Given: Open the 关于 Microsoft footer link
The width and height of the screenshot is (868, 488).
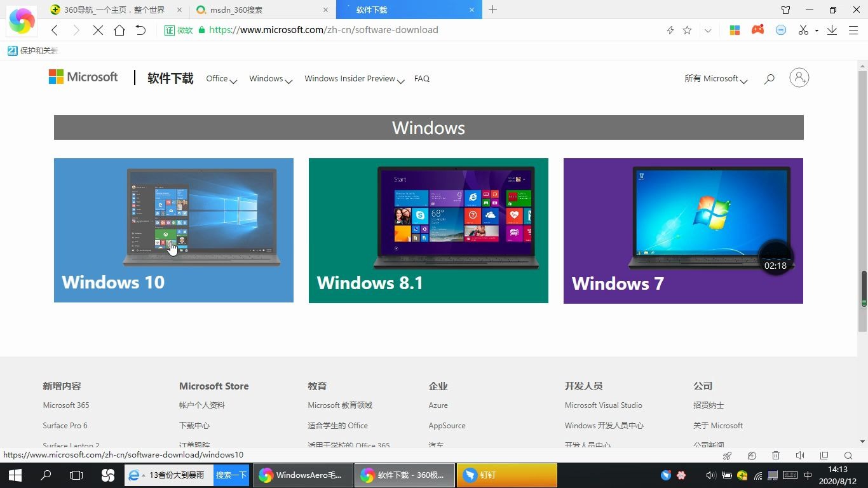Looking at the screenshot, I should pos(718,426).
